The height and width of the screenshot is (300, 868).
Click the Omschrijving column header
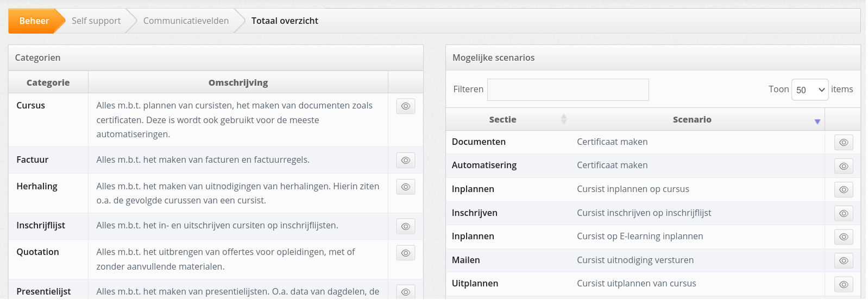(x=238, y=82)
